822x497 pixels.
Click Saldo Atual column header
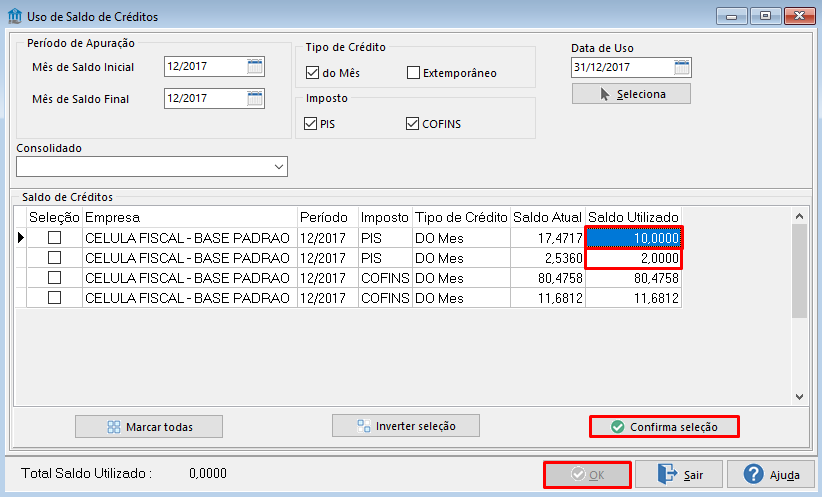[548, 217]
